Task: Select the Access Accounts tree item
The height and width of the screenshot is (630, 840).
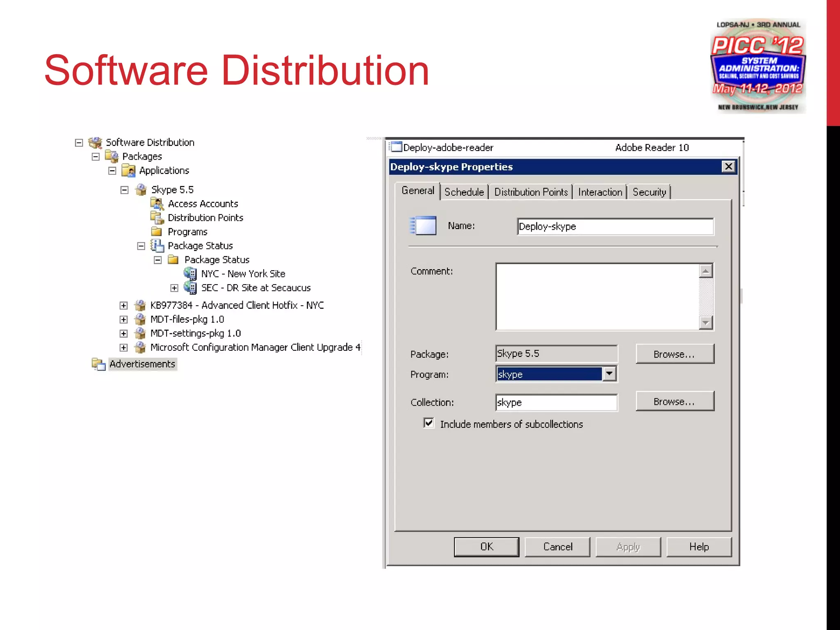Action: [203, 204]
